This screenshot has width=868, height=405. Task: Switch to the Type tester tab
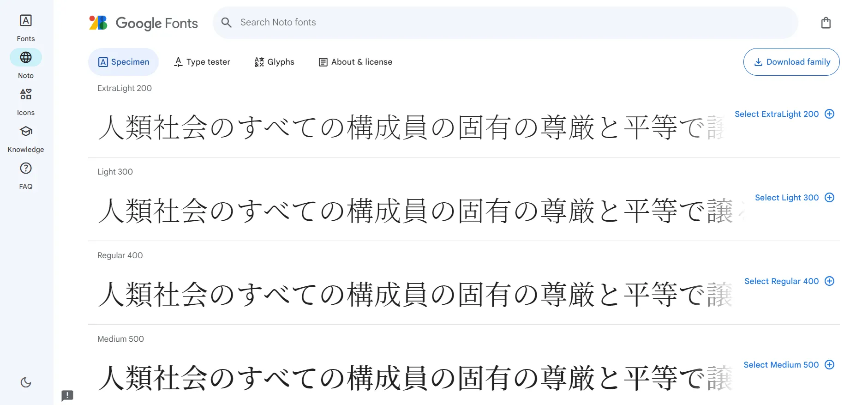tap(202, 62)
